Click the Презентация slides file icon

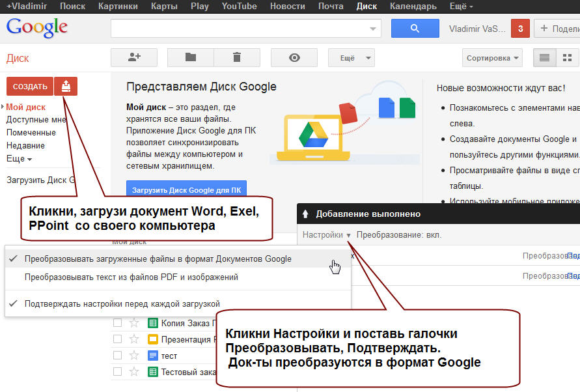click(153, 339)
